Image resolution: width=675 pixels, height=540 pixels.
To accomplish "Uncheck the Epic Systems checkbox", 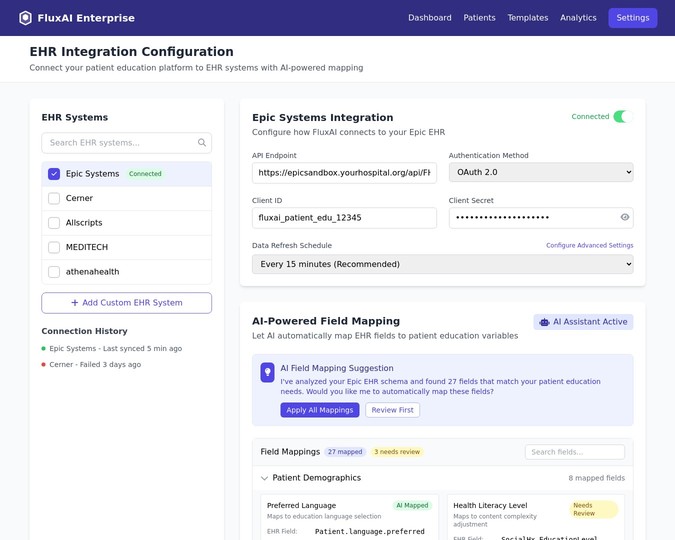I will [x=54, y=174].
